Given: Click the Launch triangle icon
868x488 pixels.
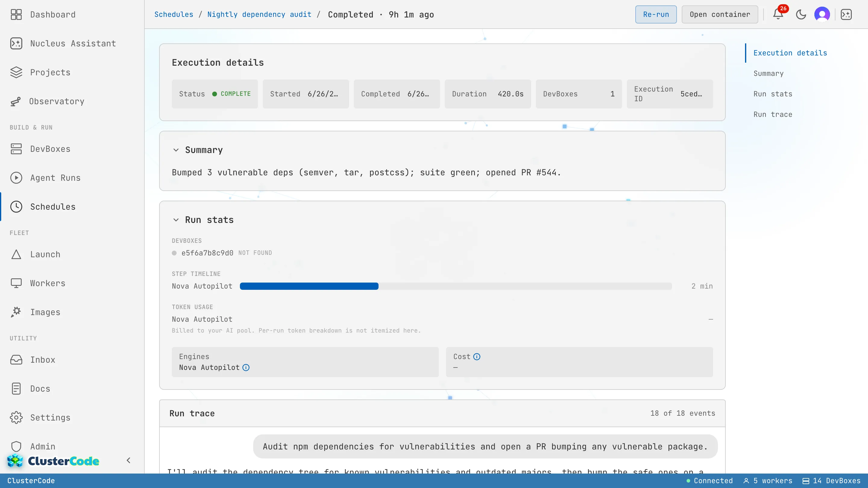Looking at the screenshot, I should [16, 254].
